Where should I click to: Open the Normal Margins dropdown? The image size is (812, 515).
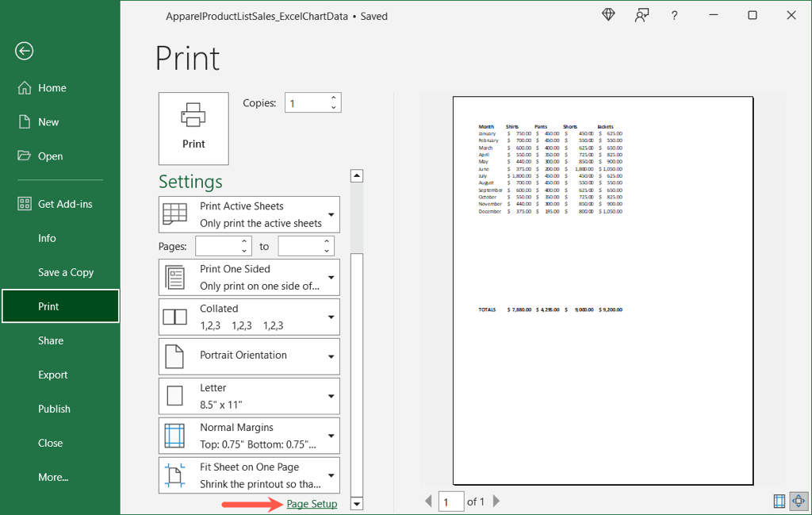pos(249,436)
